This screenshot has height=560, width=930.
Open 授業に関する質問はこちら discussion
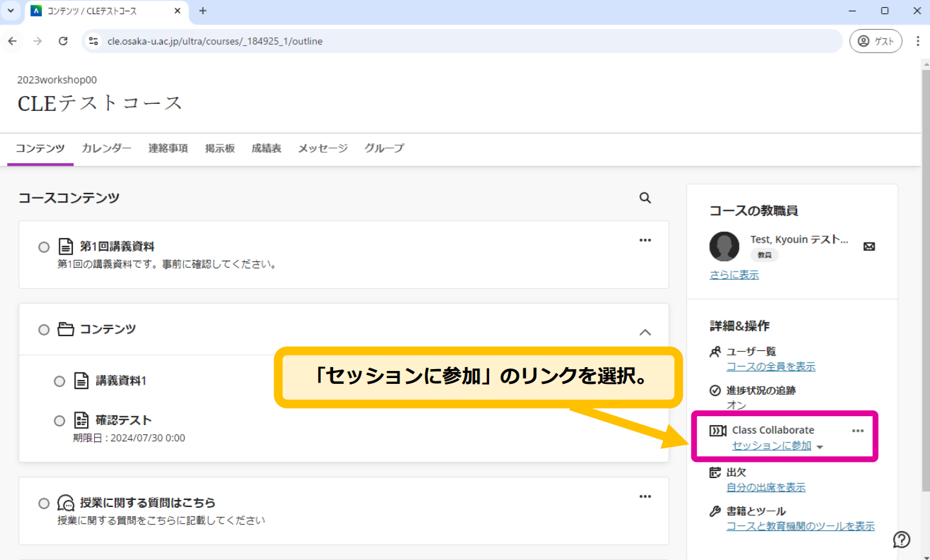click(147, 503)
